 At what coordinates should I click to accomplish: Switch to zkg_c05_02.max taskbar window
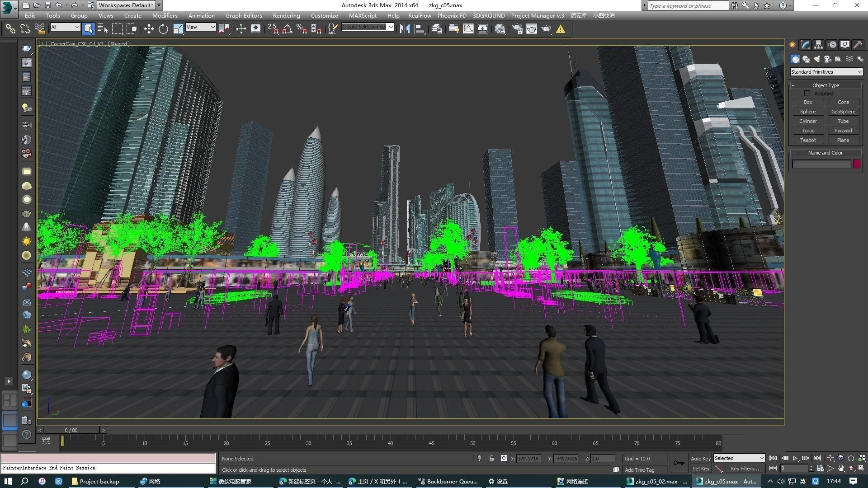[657, 481]
